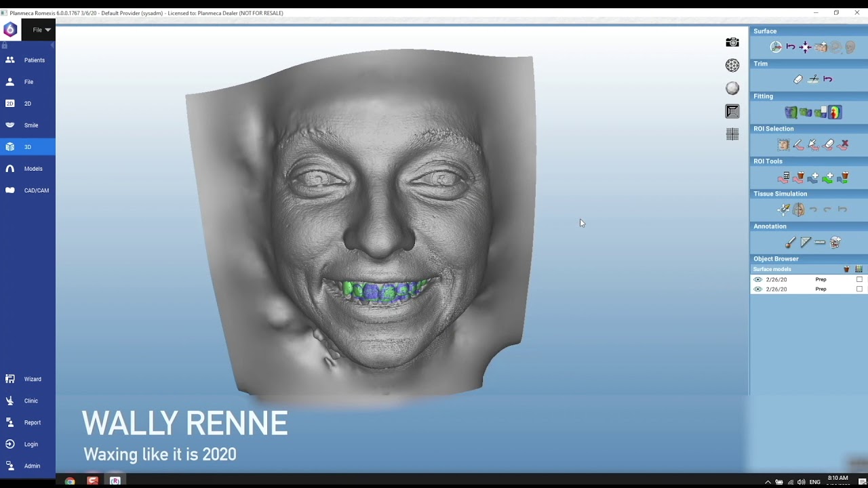
Task: Click the ROI Tools calculator icon
Action: [x=783, y=177]
